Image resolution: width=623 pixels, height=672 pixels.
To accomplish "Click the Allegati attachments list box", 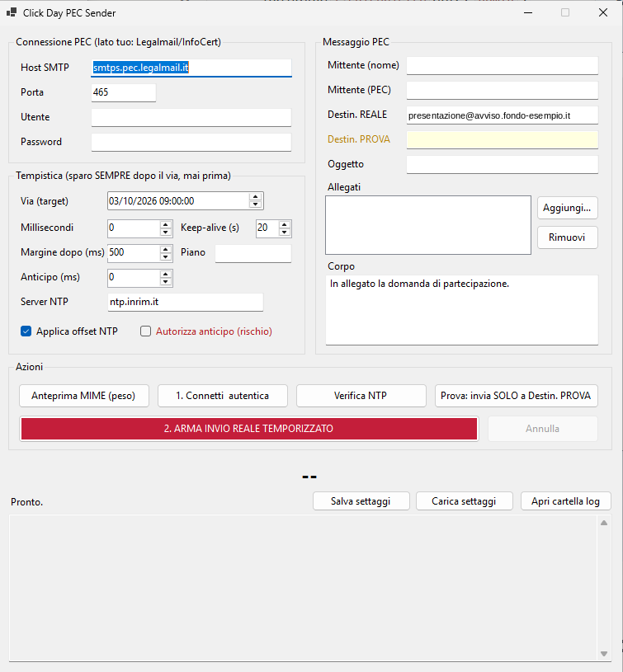I will (x=428, y=225).
